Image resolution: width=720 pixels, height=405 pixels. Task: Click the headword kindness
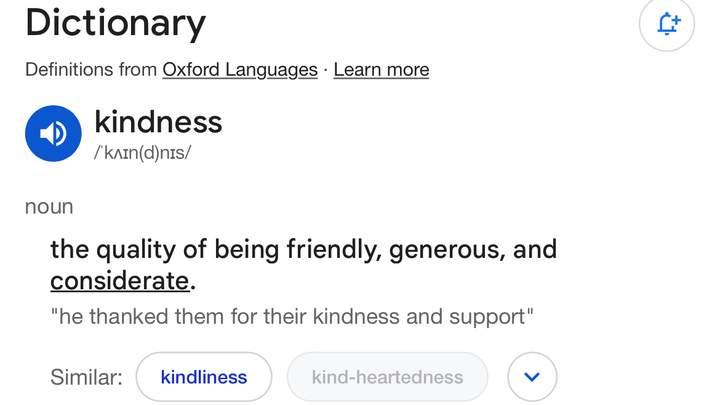click(158, 122)
